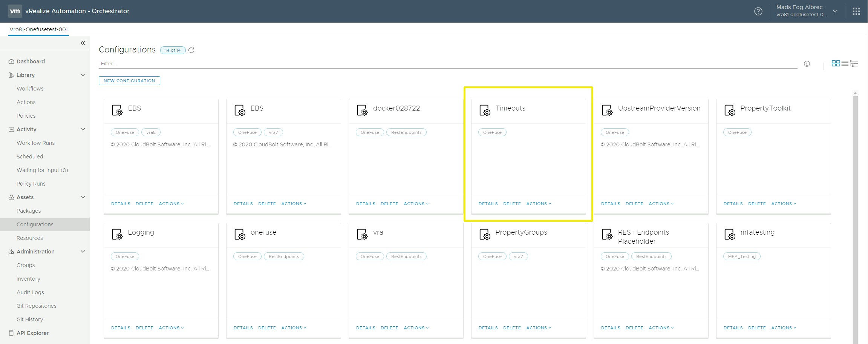868x344 pixels.
Task: Click the mfatesting configuration icon
Action: click(730, 234)
